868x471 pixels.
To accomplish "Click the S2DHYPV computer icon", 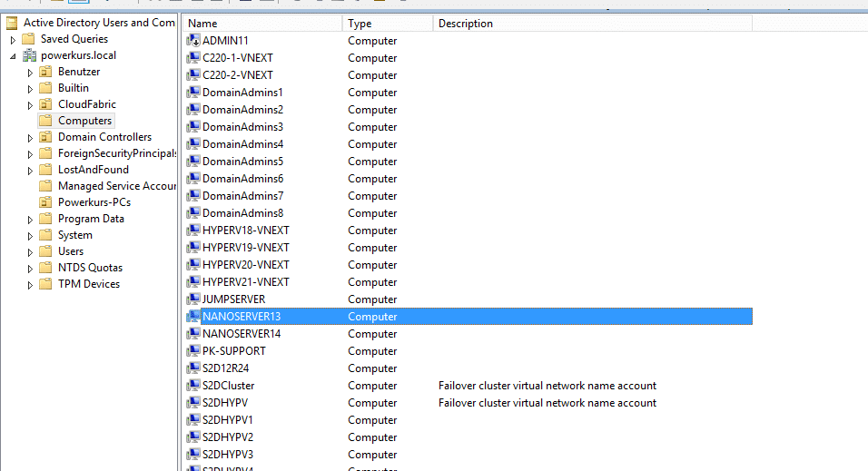I will point(192,402).
